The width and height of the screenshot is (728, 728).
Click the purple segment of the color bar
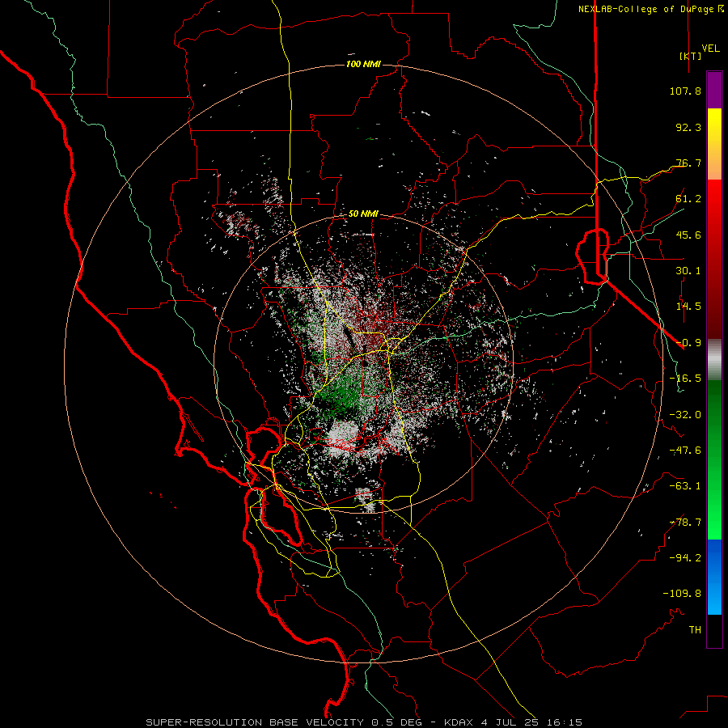click(714, 90)
